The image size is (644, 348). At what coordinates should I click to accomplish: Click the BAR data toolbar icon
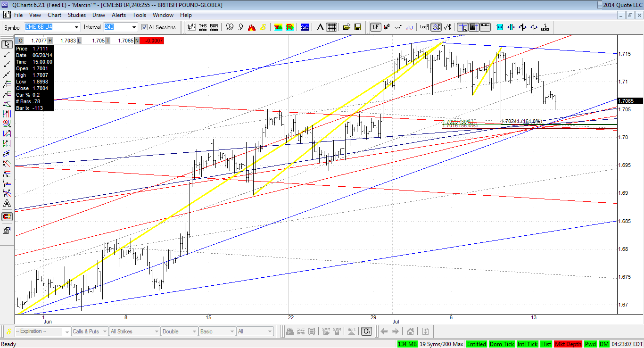tap(214, 27)
